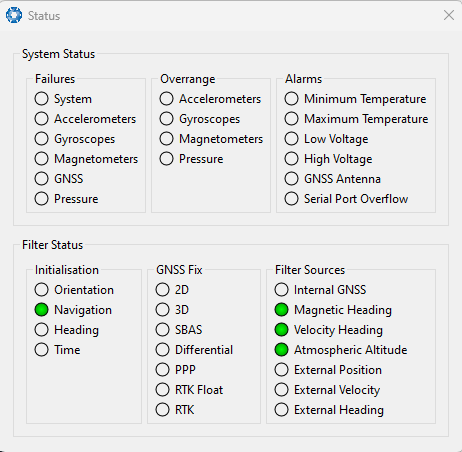Image resolution: width=462 pixels, height=452 pixels.
Task: Click the Status window app icon
Action: [14, 15]
